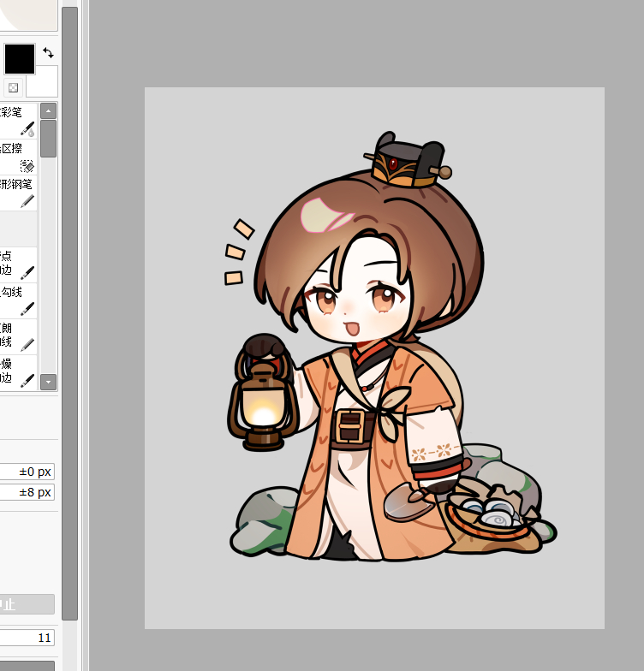Click the tool list scroll-up arrow
This screenshot has width=644, height=671.
pos(48,111)
